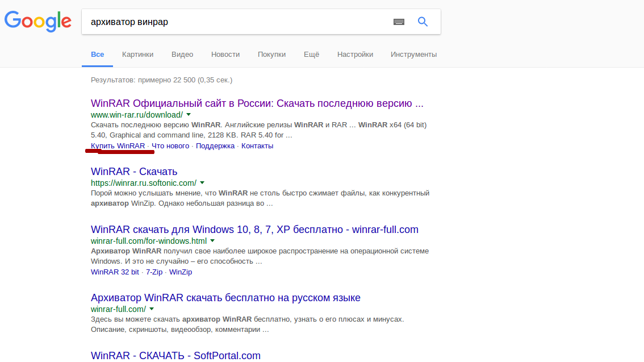Click the Что нового sitelink
Viewport: 644px width, 362px height.
(170, 146)
